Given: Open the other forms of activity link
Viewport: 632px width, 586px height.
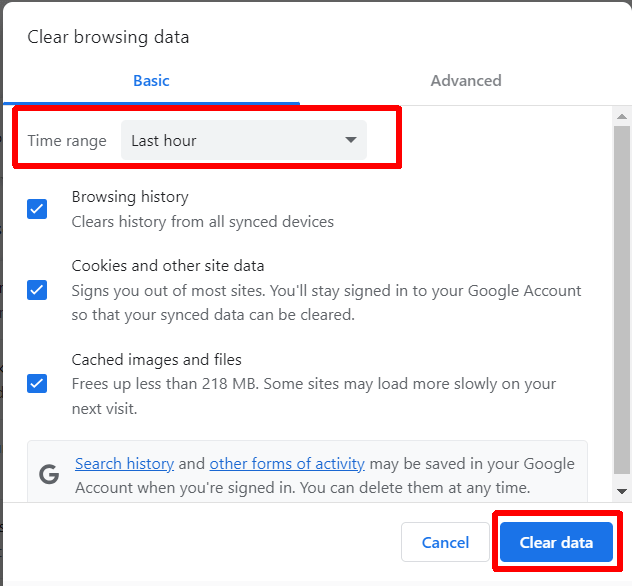Looking at the screenshot, I should (x=287, y=464).
